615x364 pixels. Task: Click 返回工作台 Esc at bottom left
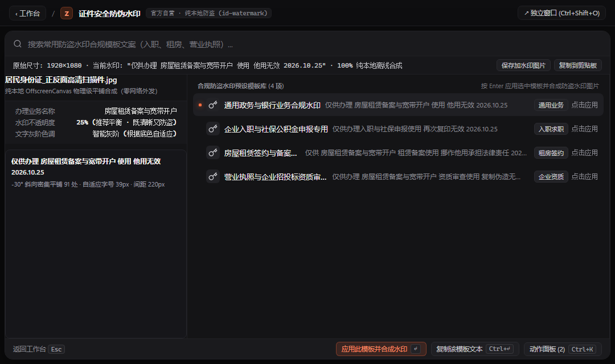39,349
